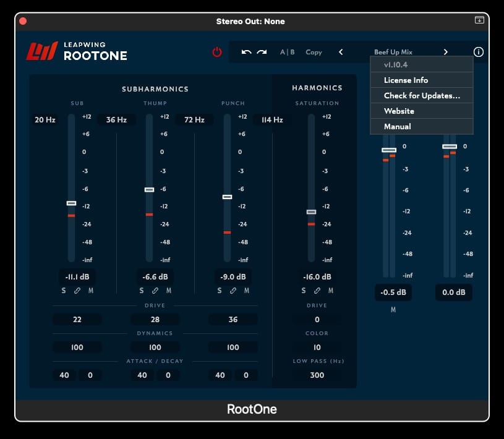504x439 pixels.
Task: Click the -0.5 dB fader handle
Action: click(389, 150)
